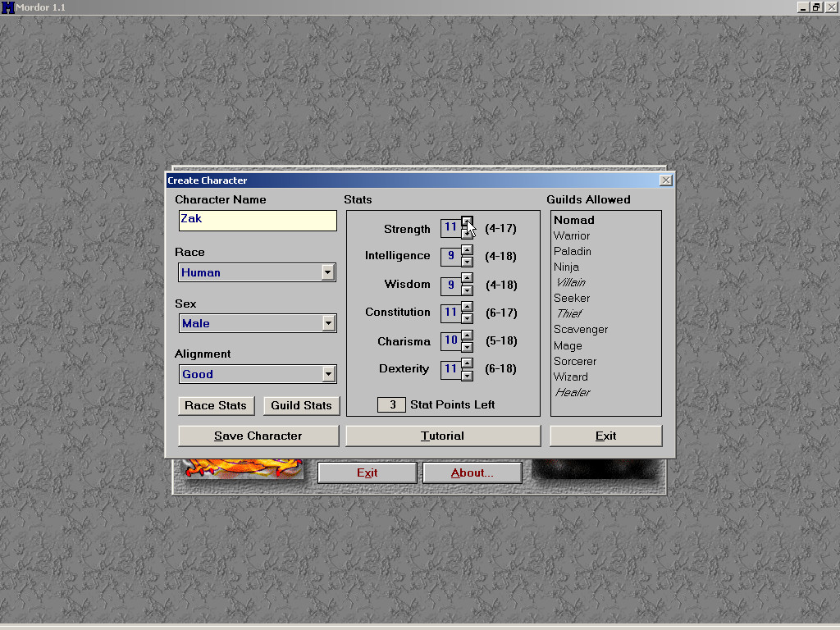The width and height of the screenshot is (840, 630).
Task: Click the Wisdom value box showing 9
Action: (450, 285)
